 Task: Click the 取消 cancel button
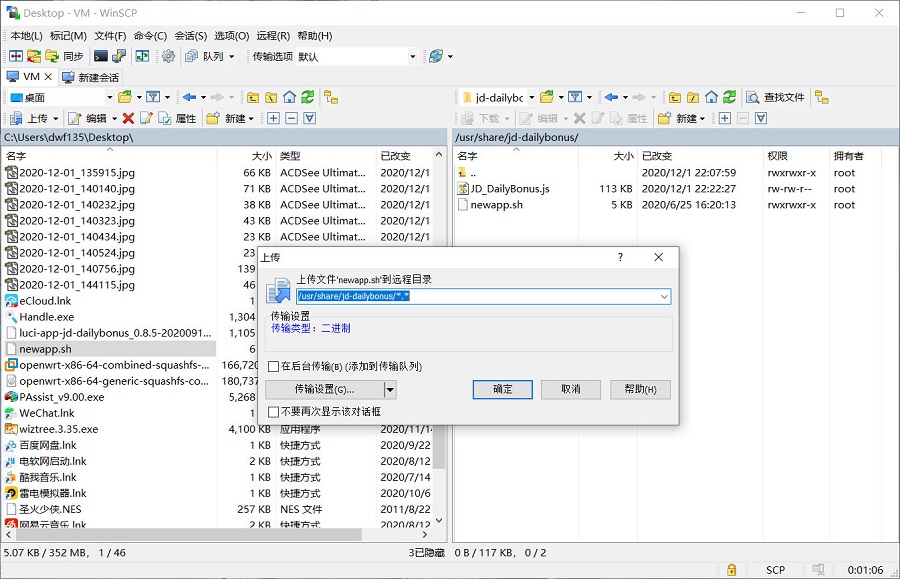(571, 390)
